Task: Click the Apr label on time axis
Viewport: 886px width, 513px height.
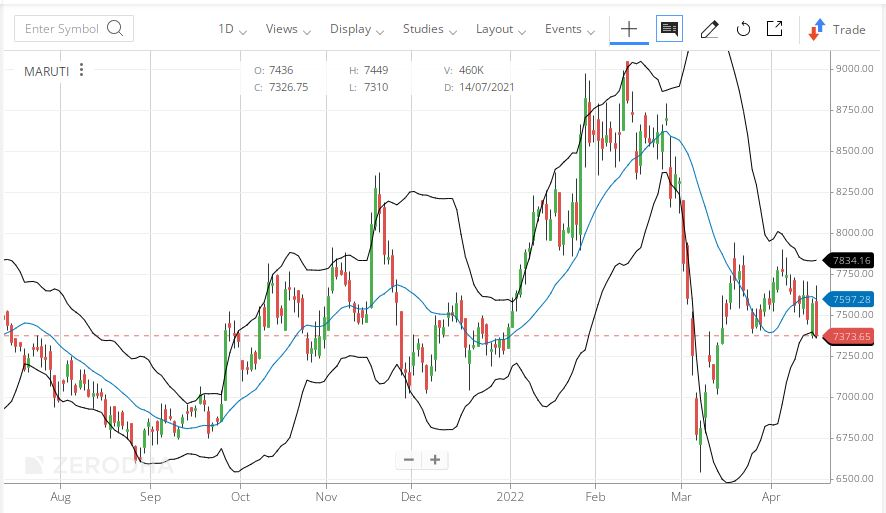Action: click(771, 497)
